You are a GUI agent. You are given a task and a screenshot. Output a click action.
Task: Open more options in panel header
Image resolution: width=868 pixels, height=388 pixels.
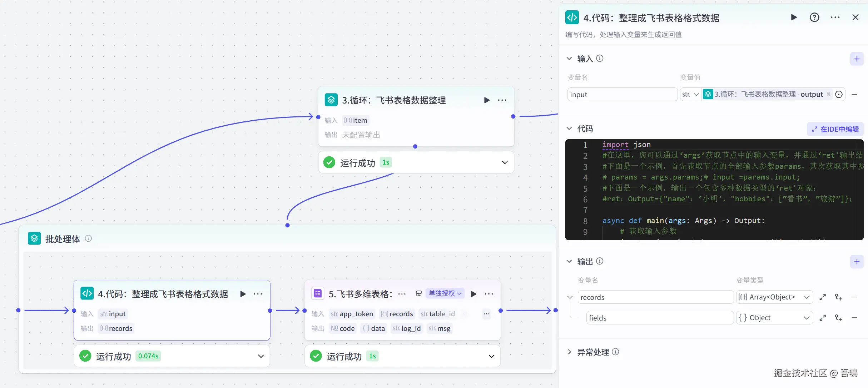pos(835,17)
